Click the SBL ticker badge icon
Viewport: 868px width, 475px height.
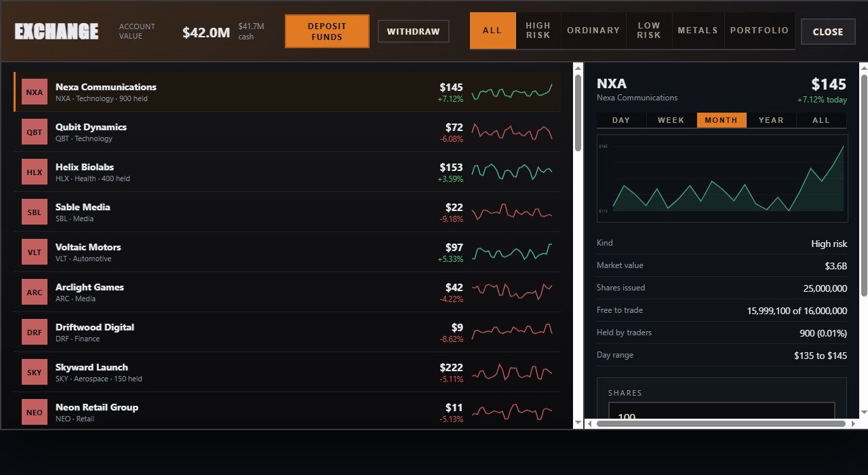tap(35, 212)
